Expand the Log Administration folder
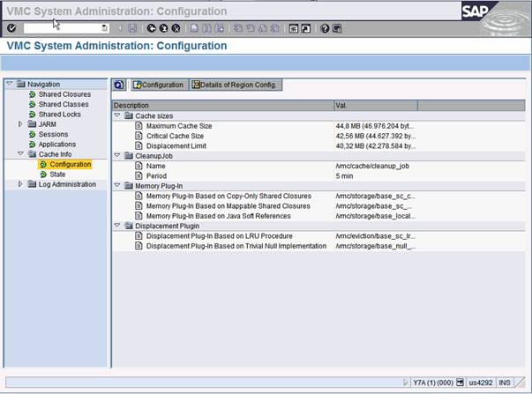The height and width of the screenshot is (394, 532). [x=20, y=184]
